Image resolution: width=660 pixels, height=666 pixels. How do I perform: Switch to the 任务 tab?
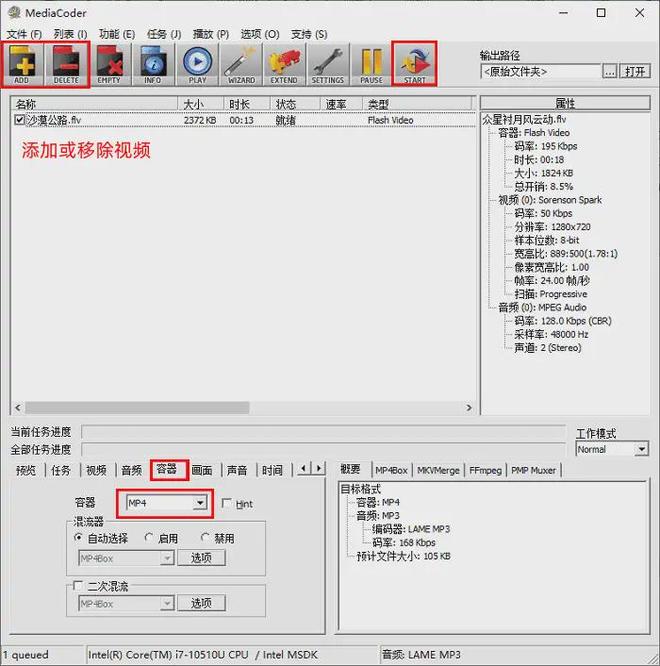(61, 470)
